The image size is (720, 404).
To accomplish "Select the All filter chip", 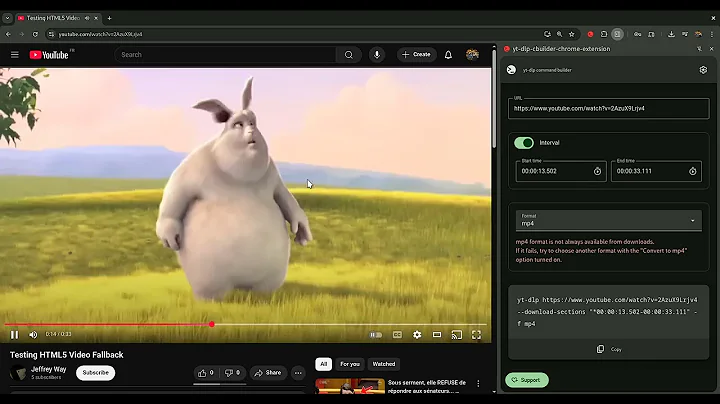I will click(324, 364).
